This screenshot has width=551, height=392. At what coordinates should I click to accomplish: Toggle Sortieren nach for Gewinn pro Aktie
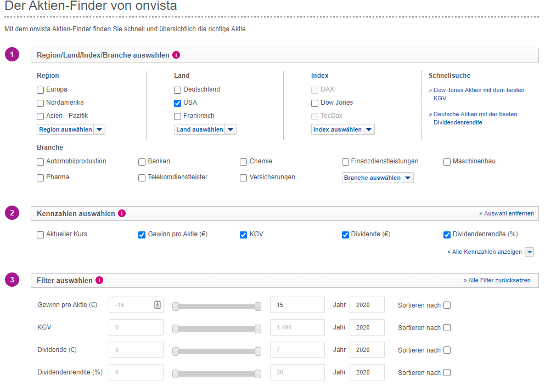(447, 305)
